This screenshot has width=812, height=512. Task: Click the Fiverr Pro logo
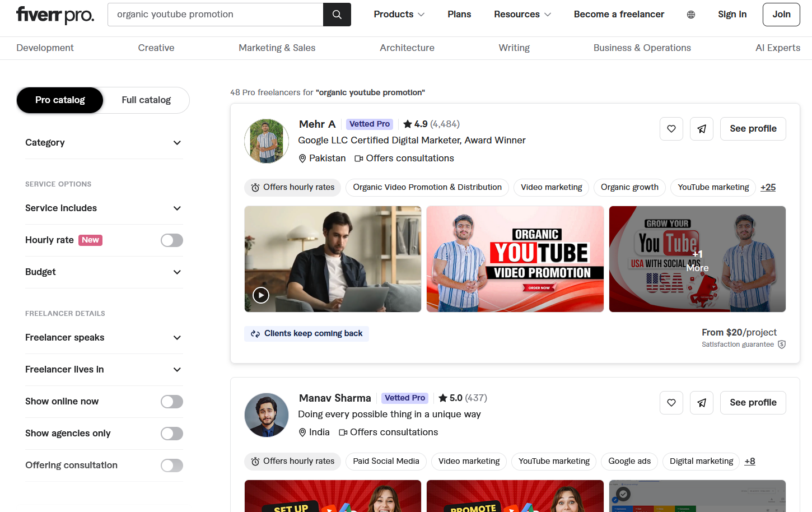pyautogui.click(x=54, y=15)
